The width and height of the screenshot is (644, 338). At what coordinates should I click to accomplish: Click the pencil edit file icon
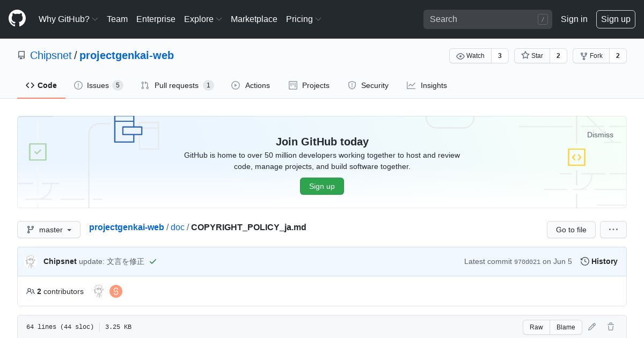(592, 327)
